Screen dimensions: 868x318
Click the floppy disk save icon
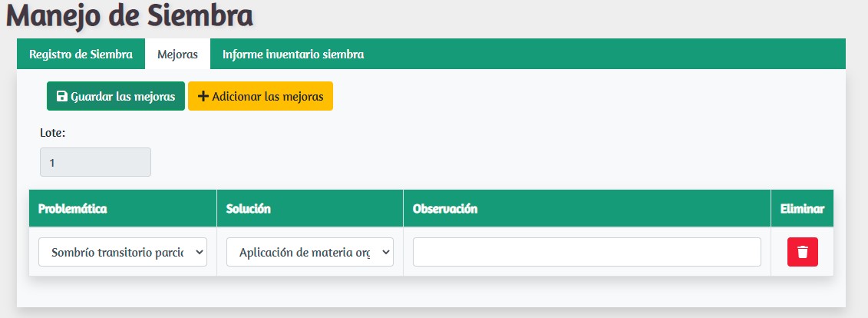point(62,97)
